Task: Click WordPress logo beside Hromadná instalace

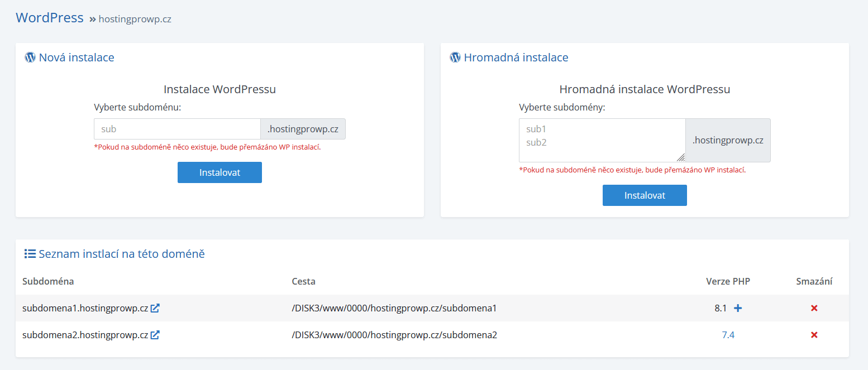Action: click(x=455, y=57)
